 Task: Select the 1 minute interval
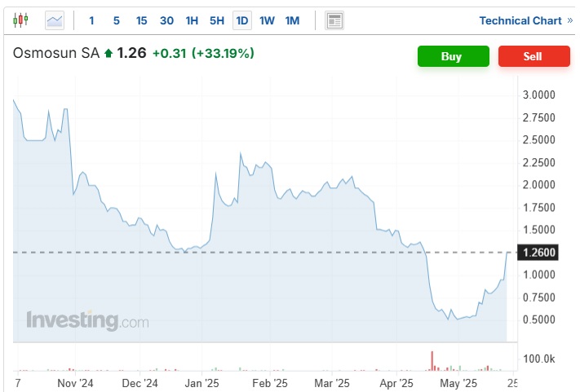(91, 20)
